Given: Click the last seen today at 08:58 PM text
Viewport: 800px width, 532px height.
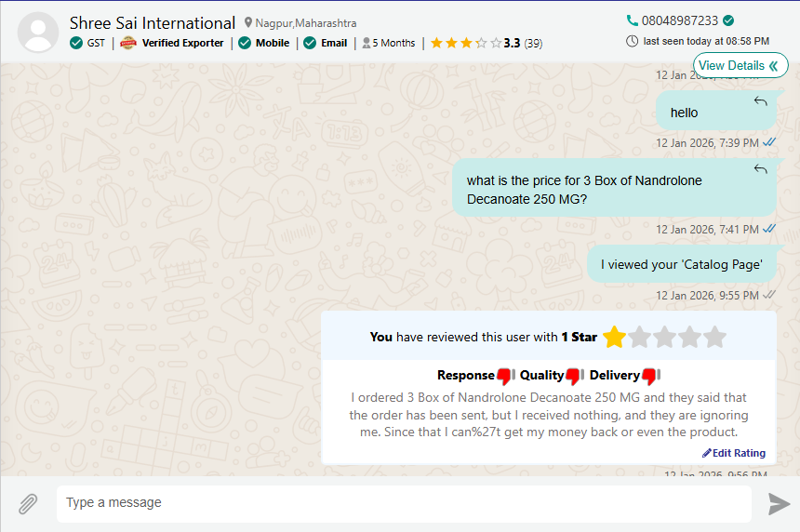Looking at the screenshot, I should tap(706, 41).
